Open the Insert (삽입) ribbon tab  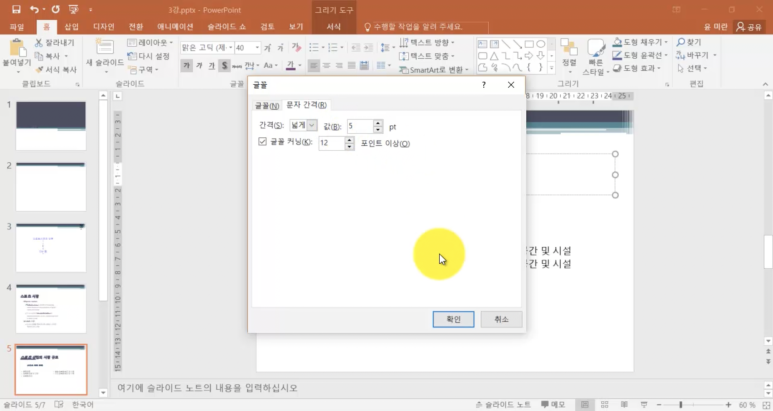tap(71, 27)
